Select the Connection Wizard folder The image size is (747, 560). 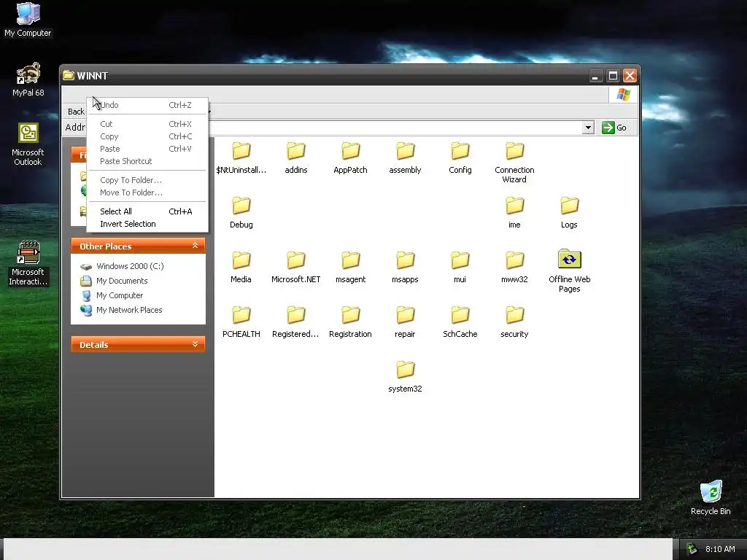click(x=514, y=163)
